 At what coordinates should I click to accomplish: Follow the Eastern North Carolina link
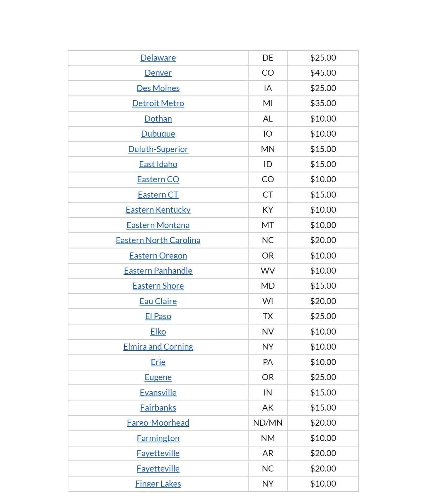click(x=158, y=240)
